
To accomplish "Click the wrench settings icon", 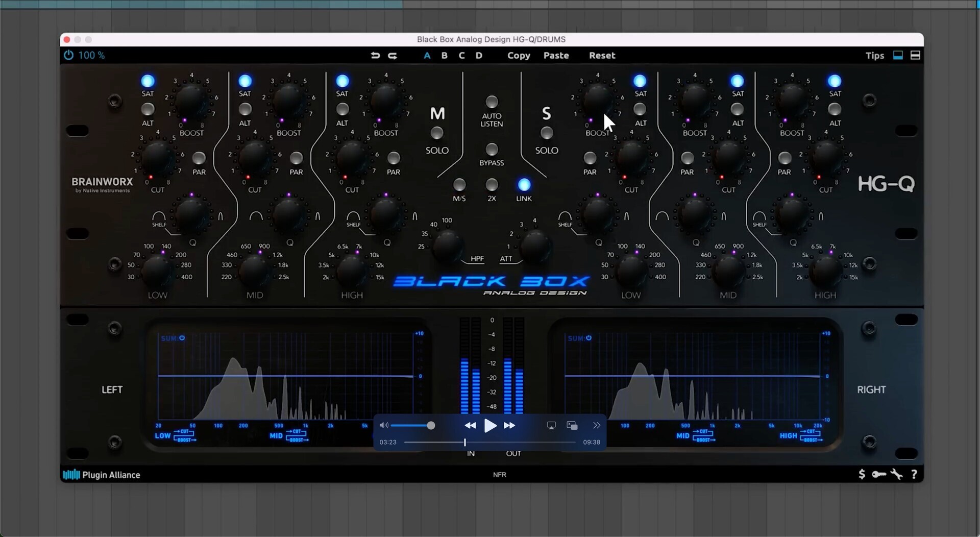I will pos(897,474).
